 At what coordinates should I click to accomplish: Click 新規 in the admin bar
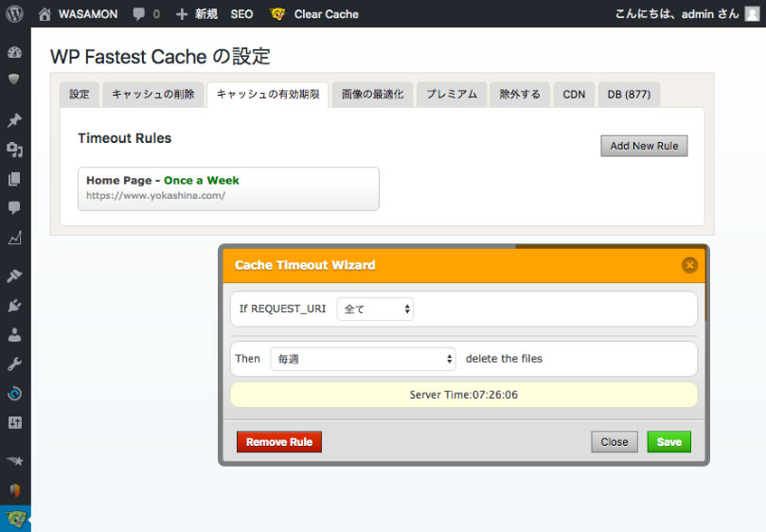tap(206, 14)
